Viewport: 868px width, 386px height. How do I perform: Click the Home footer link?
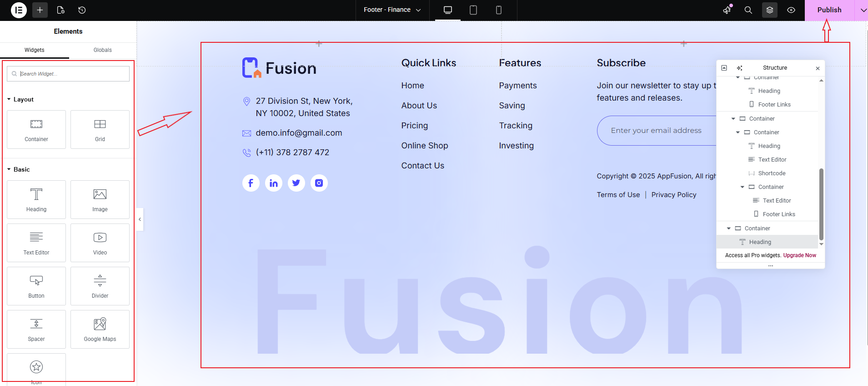pos(412,86)
